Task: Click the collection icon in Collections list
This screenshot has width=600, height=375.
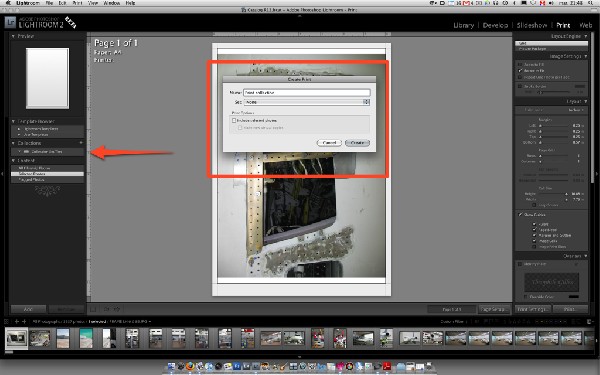Action: click(26, 152)
